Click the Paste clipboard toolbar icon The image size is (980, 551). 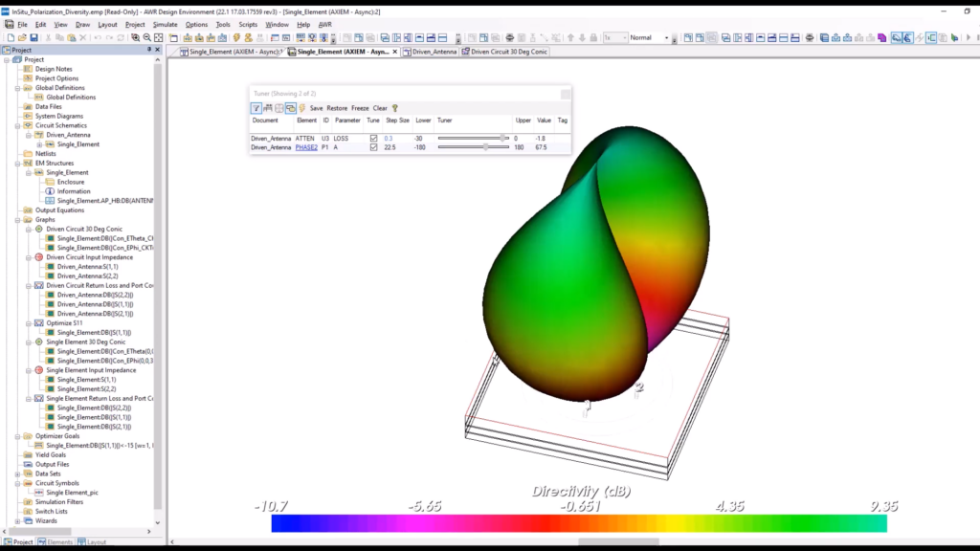pos(71,38)
